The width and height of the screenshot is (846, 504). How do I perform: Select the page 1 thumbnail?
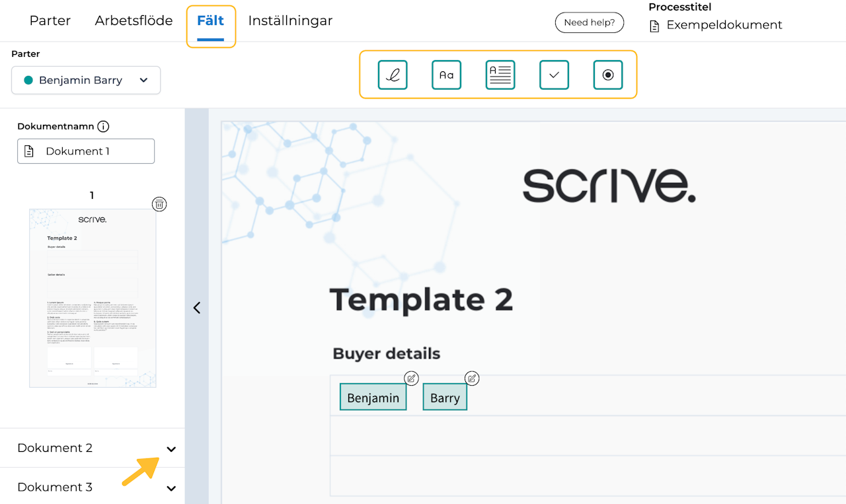pyautogui.click(x=93, y=298)
